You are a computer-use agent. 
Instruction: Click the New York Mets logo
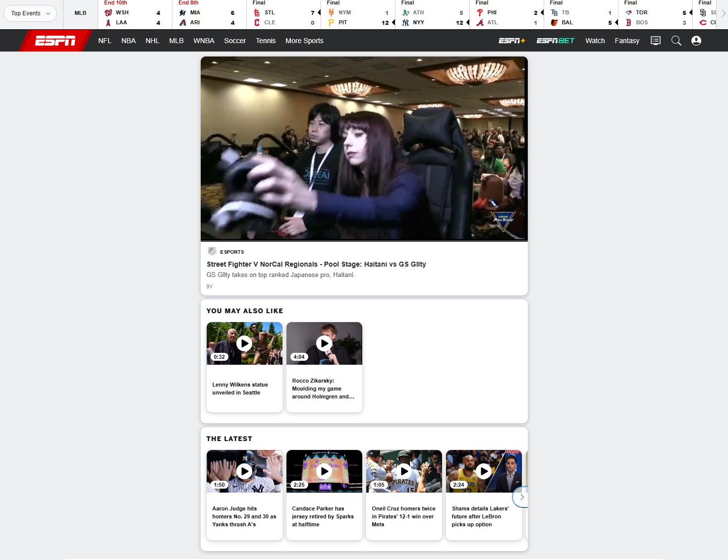point(331,13)
